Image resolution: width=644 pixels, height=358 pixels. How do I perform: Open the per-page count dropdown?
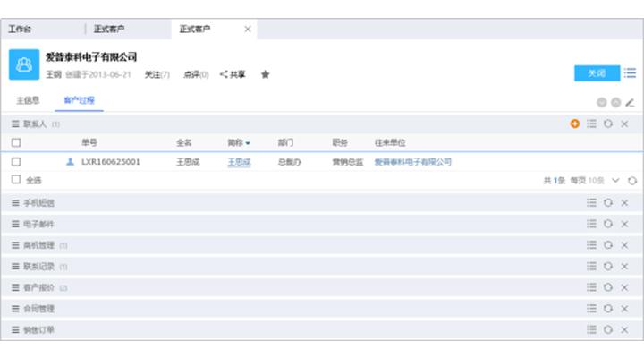(615, 181)
